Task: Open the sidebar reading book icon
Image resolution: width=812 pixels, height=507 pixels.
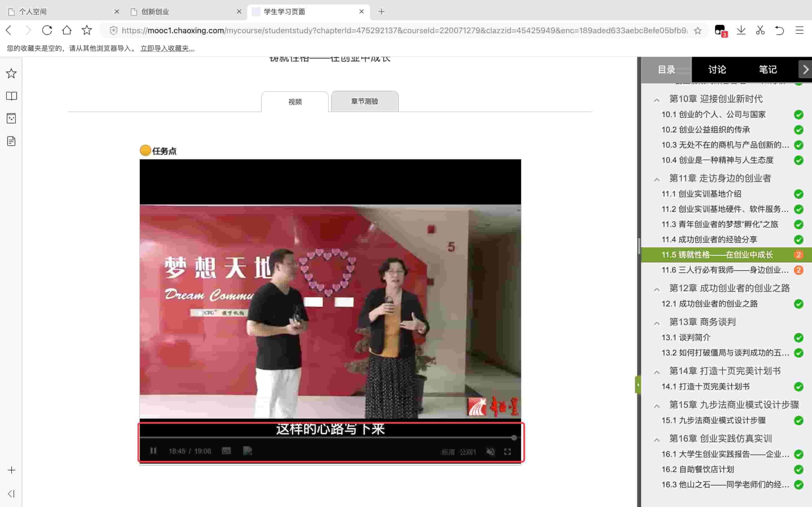Action: (x=11, y=96)
